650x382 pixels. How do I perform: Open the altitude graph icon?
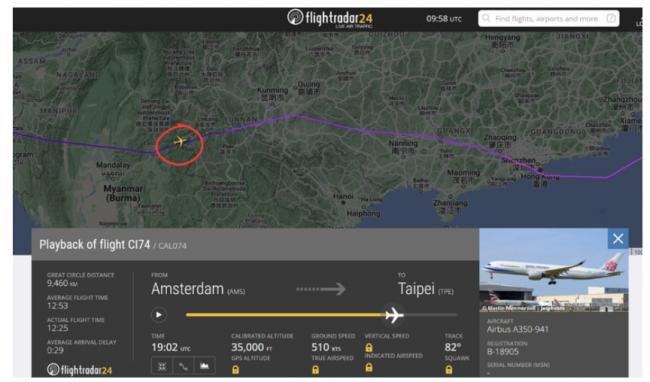click(x=204, y=366)
